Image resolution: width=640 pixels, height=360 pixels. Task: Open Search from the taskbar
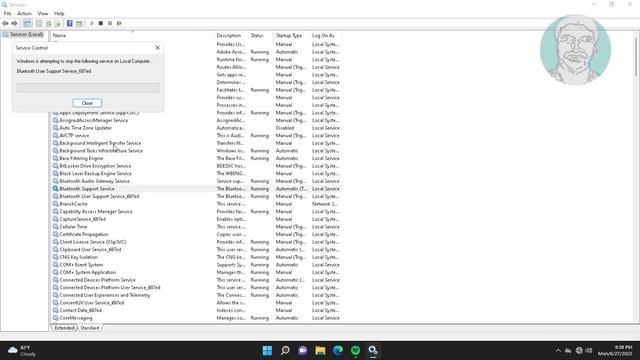tap(285, 351)
